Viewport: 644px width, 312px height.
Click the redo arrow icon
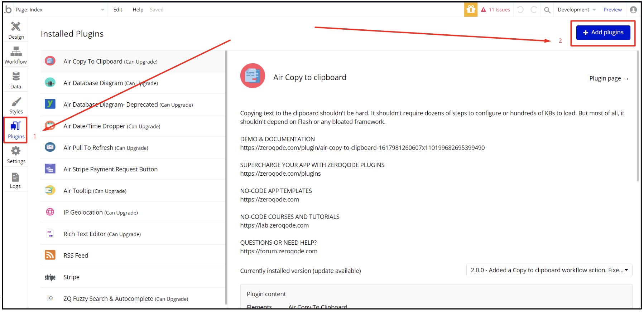click(x=534, y=10)
